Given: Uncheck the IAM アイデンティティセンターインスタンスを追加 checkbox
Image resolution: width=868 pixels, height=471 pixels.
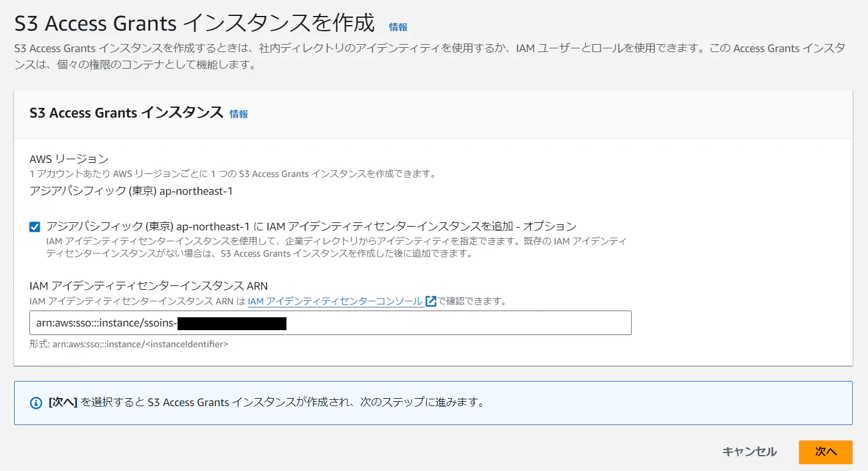Looking at the screenshot, I should point(35,227).
